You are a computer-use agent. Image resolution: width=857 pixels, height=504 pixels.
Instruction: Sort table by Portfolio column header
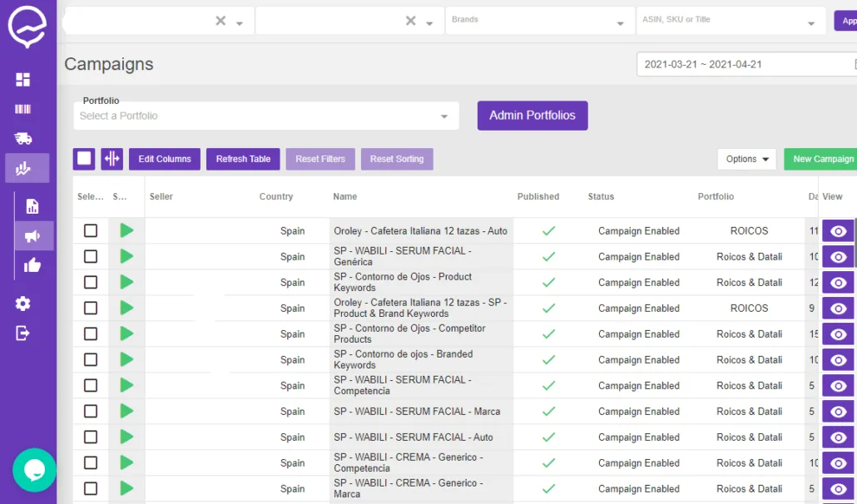tap(716, 196)
